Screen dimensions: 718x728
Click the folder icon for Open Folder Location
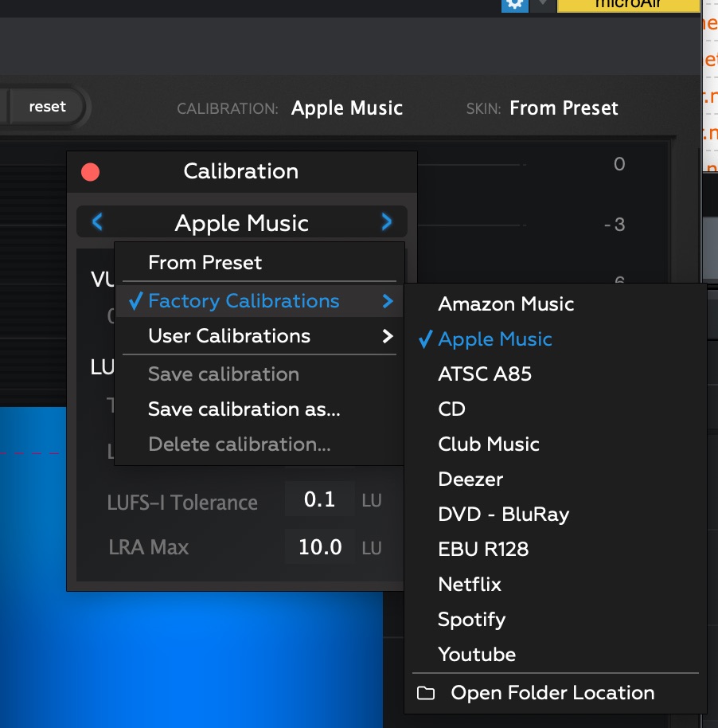(427, 693)
